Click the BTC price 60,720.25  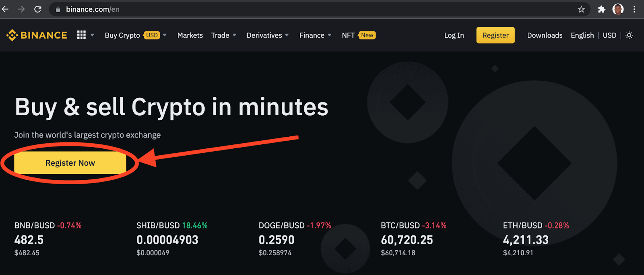[407, 240]
